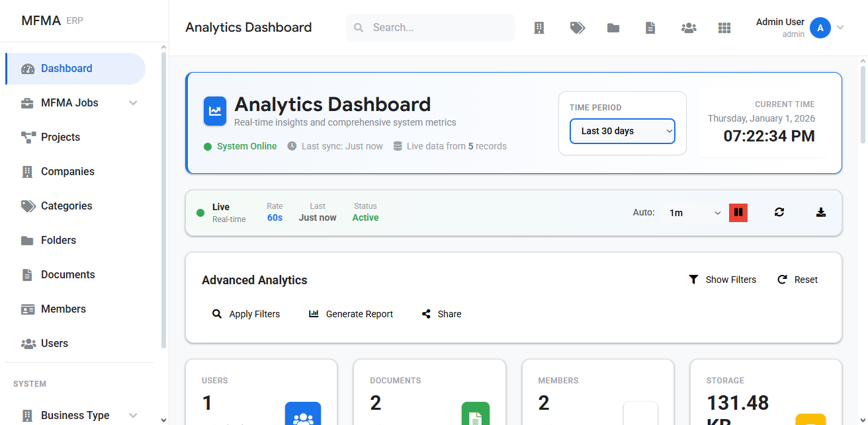This screenshot has width=868, height=425.
Task: Click into the Search input field
Action: click(437, 28)
